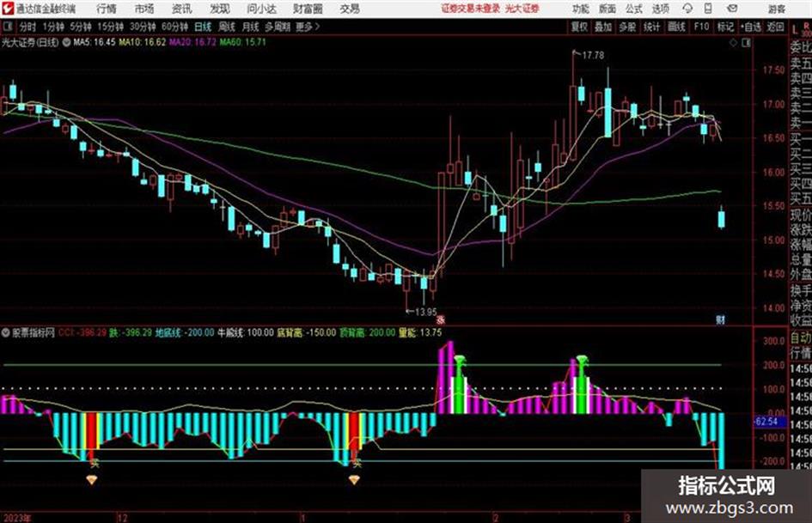Select the 月线 monthly period tab

pos(250,27)
